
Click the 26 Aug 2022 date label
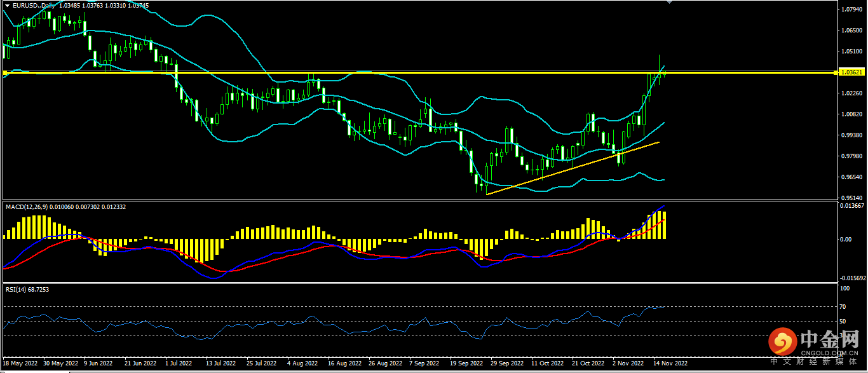385,363
